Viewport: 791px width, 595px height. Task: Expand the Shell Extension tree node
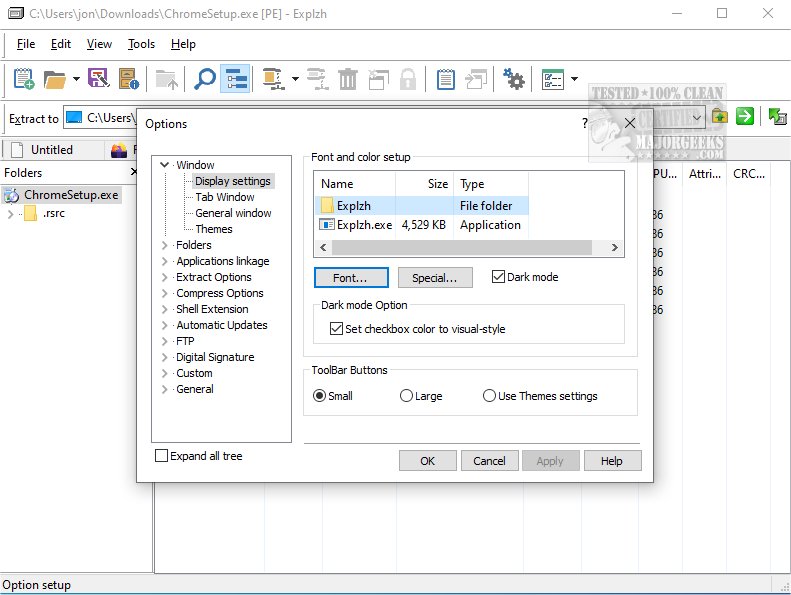coord(165,309)
